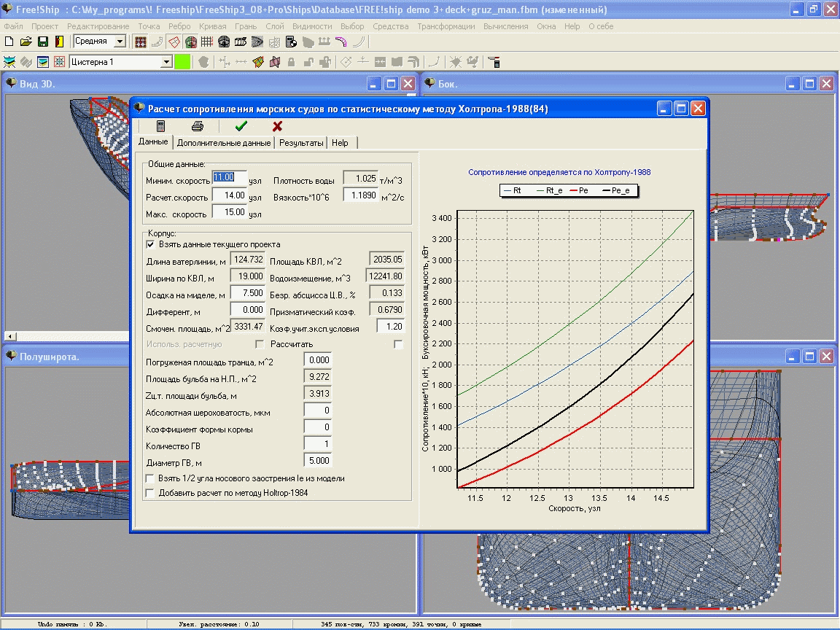Click the 'Коэф.учит.эксп.условия' field showing 1.20
840x630 pixels.
390,326
